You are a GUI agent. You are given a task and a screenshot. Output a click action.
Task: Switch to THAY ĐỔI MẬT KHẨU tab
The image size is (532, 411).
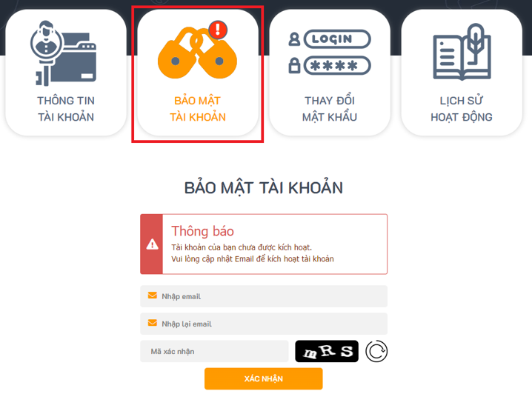point(330,73)
